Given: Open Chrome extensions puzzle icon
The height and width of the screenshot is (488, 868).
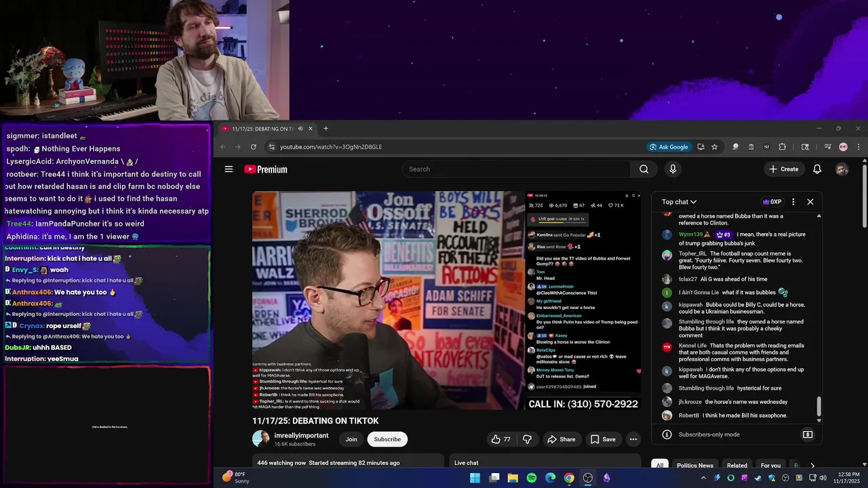Looking at the screenshot, I should [x=782, y=147].
